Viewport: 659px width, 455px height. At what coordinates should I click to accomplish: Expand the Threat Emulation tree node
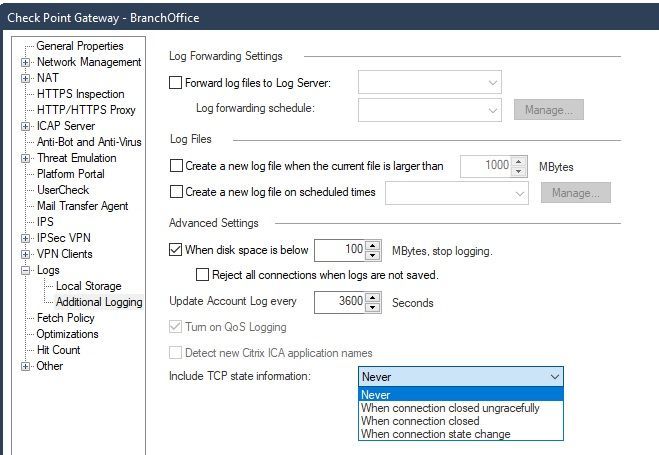[25, 158]
